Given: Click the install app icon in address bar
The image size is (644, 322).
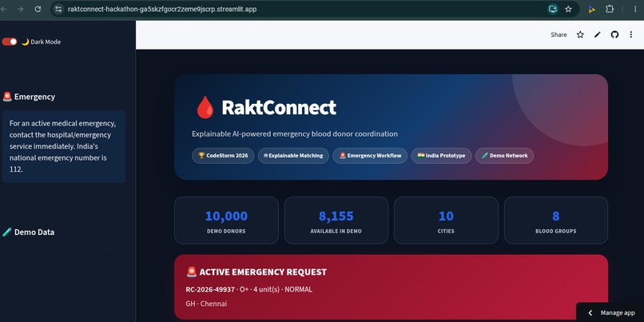Looking at the screenshot, I should point(553,9).
